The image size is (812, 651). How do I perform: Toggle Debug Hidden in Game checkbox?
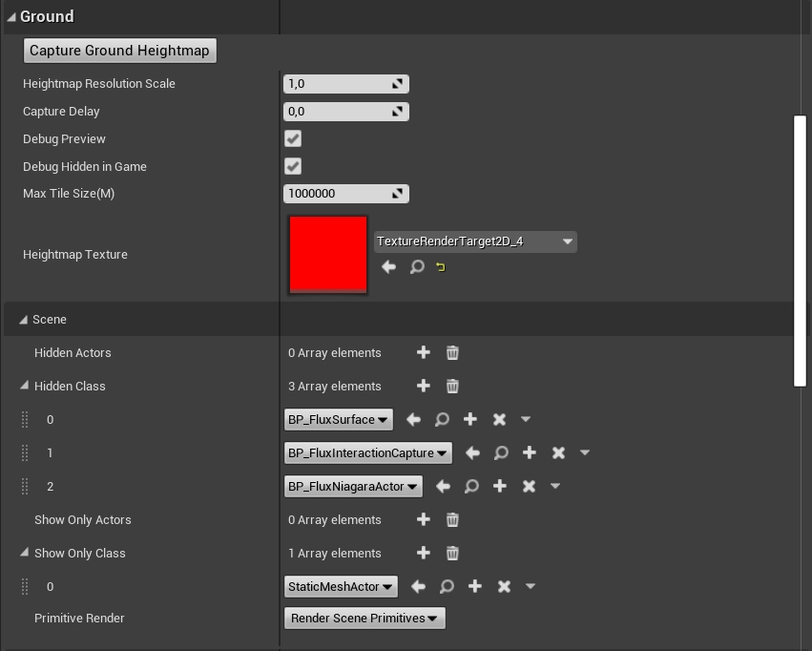click(293, 166)
